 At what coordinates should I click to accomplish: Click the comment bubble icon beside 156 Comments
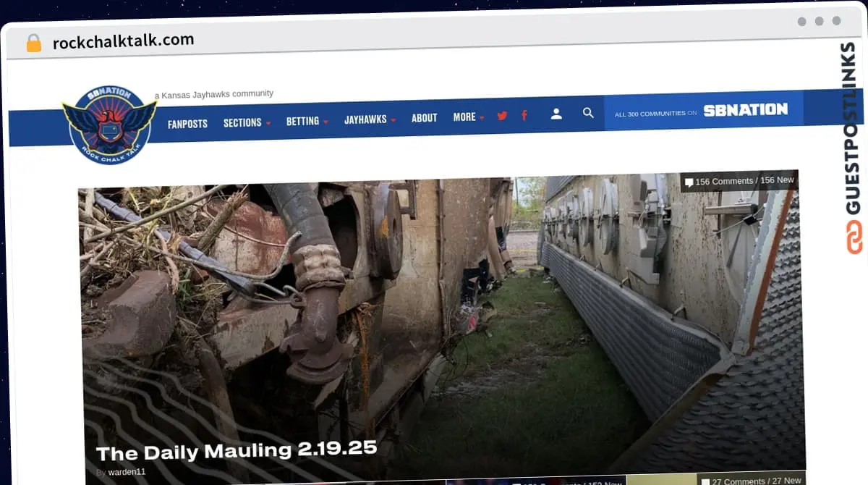coord(689,182)
